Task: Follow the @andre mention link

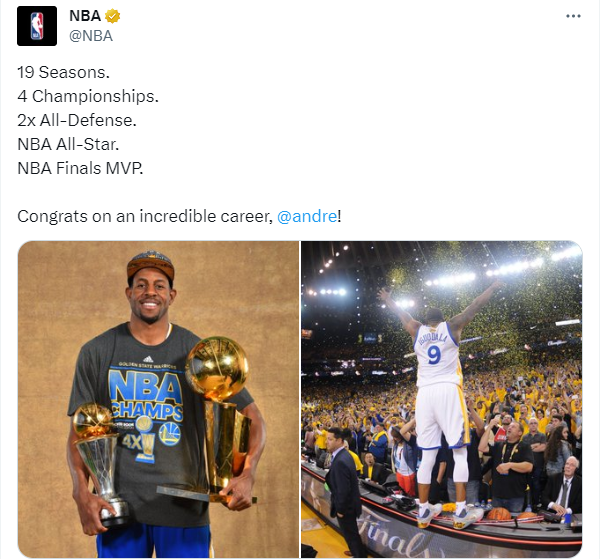Action: pos(307,217)
